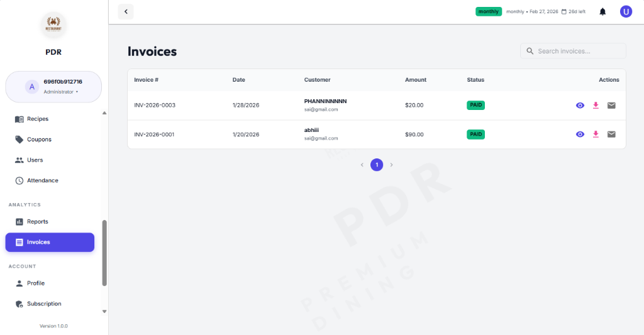Go to the next page of invoices
The width and height of the screenshot is (644, 335).
point(391,165)
